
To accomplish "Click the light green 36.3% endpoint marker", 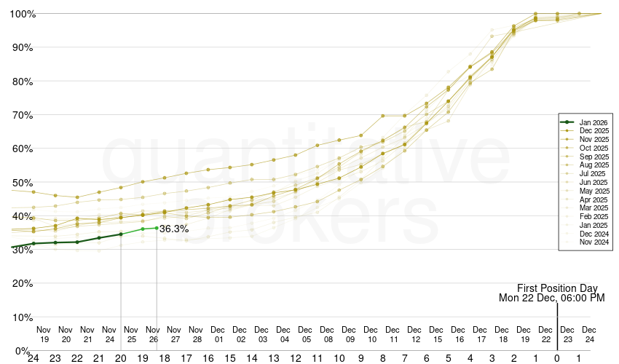I will click(x=157, y=228).
